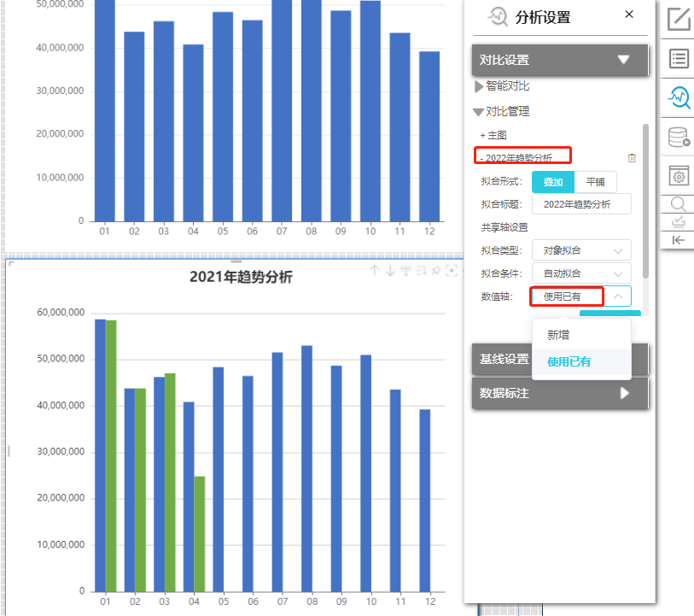Choose 使用已有 from the dropdown list
694x616 pixels.
(x=570, y=362)
